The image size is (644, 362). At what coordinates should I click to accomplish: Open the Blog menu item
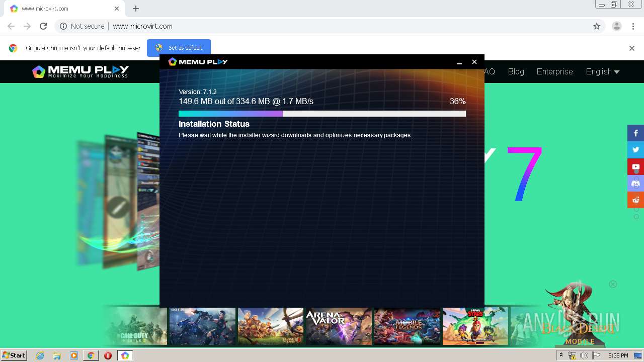click(516, 71)
